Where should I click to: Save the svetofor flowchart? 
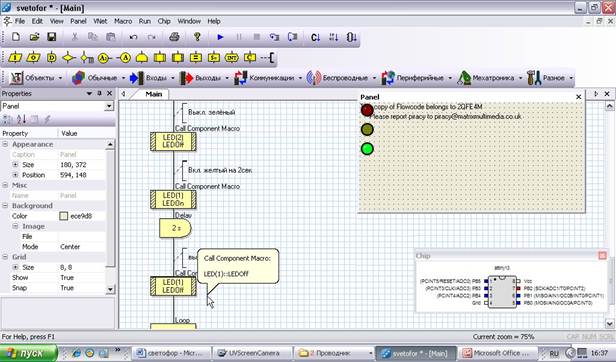(x=51, y=37)
